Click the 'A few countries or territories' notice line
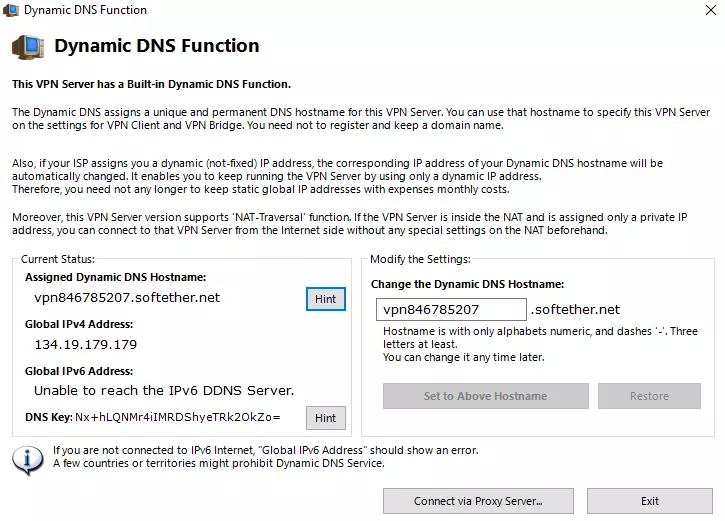The height and width of the screenshot is (521, 725). point(219,463)
